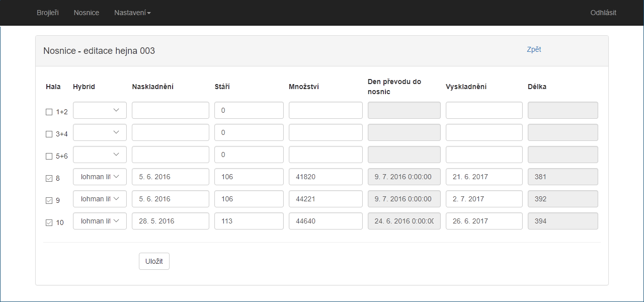Click Stáří field for hala 8
Viewport: 644px width, 302px height.
tap(249, 177)
